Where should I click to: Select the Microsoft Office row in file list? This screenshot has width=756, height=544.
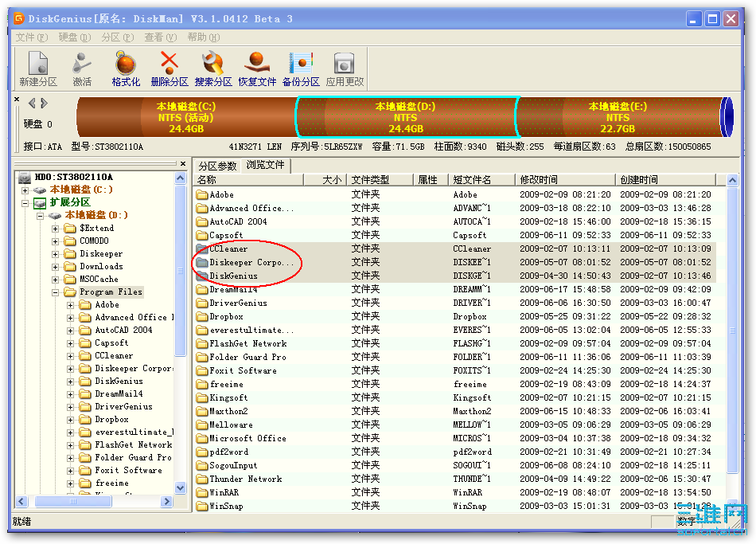tap(456, 438)
